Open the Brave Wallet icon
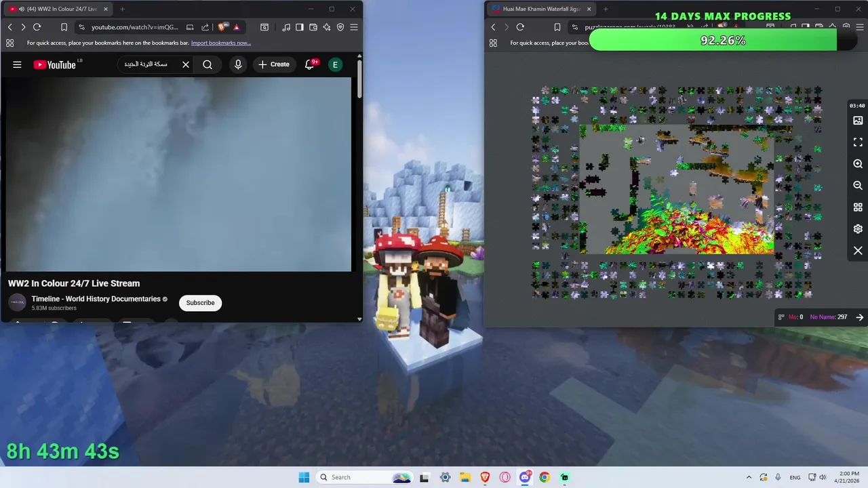 tap(313, 27)
